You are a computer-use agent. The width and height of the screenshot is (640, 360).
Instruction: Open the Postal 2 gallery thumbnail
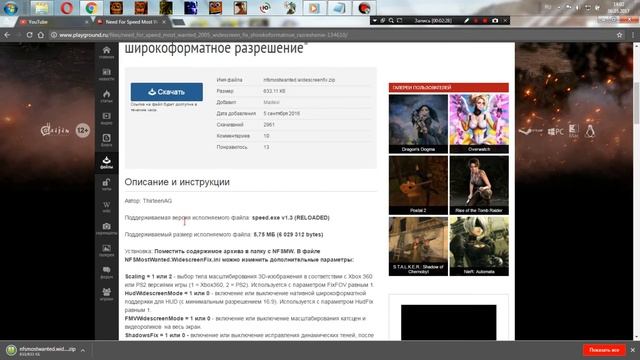click(418, 185)
